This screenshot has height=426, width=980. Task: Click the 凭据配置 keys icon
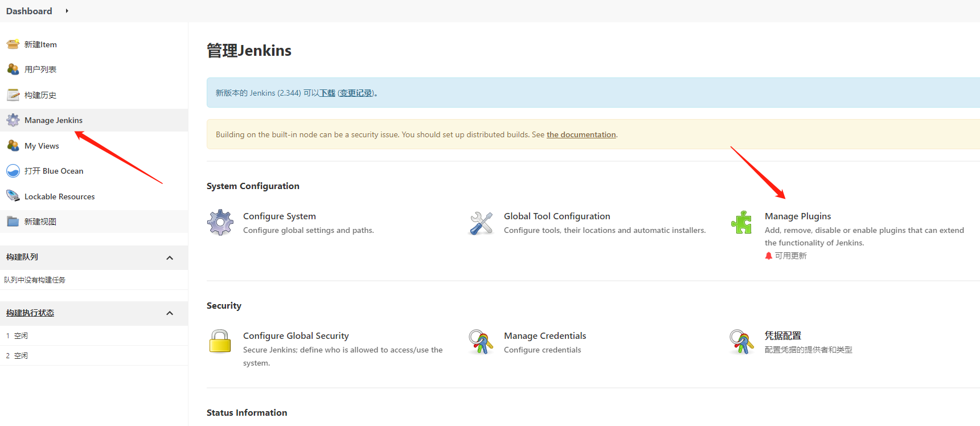[x=742, y=342]
